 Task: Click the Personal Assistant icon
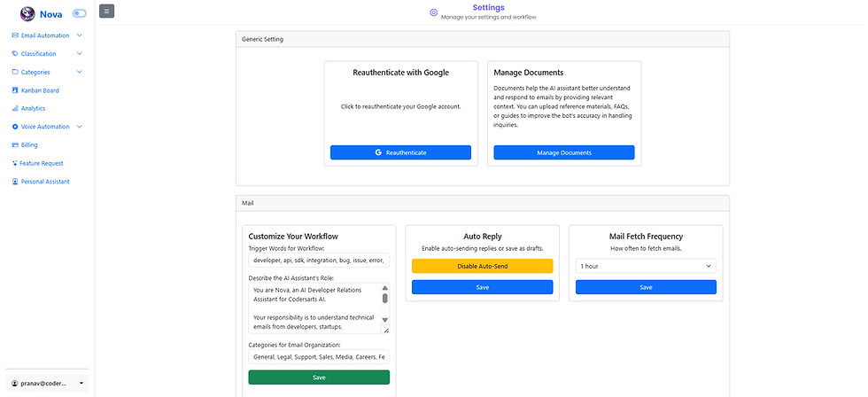15,182
